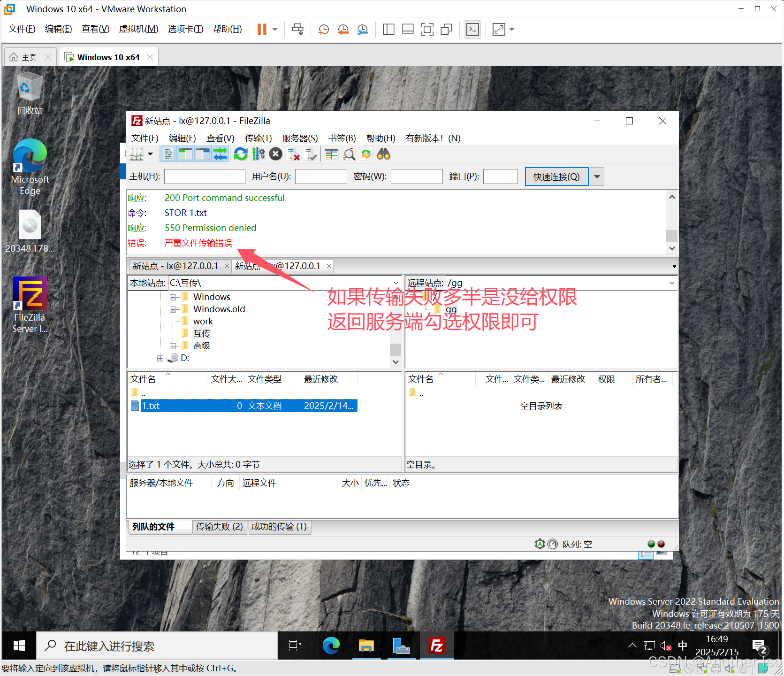
Task: Disconnect from the current server
Action: [x=293, y=154]
